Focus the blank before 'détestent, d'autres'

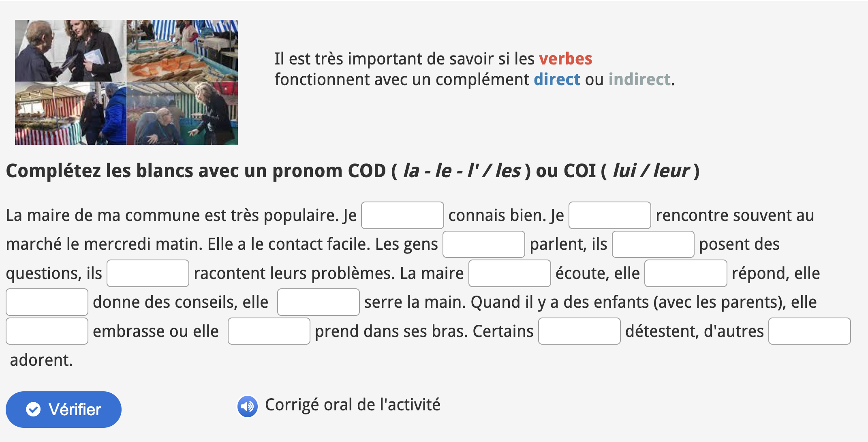click(x=579, y=331)
